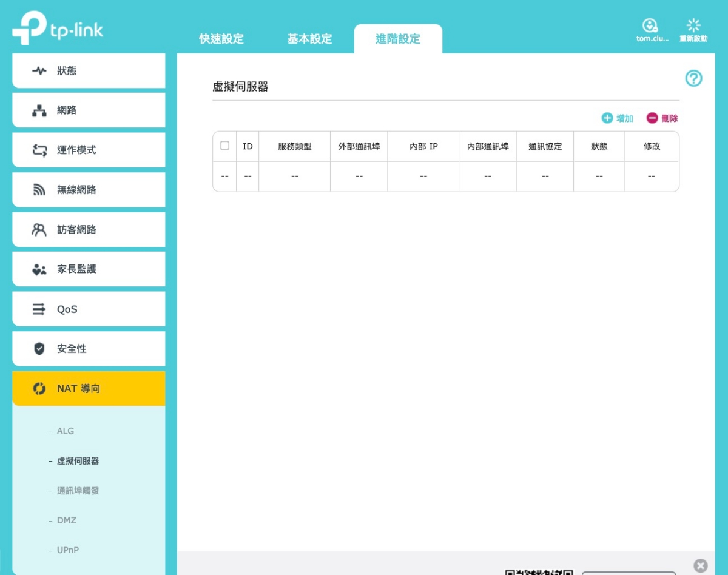Open 家長監護 parental controls menu
The height and width of the screenshot is (575, 728).
click(x=89, y=269)
